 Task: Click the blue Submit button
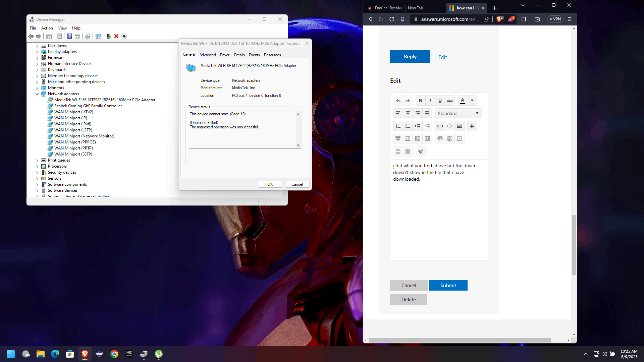448,285
